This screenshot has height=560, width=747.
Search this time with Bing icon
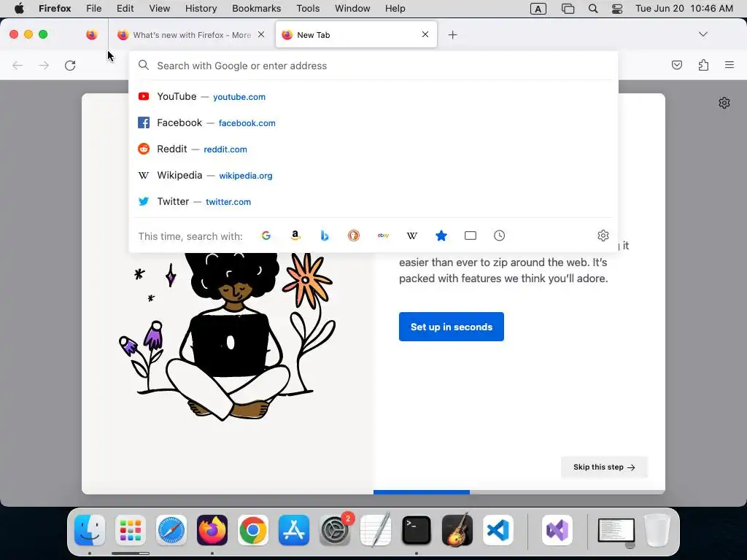point(325,236)
